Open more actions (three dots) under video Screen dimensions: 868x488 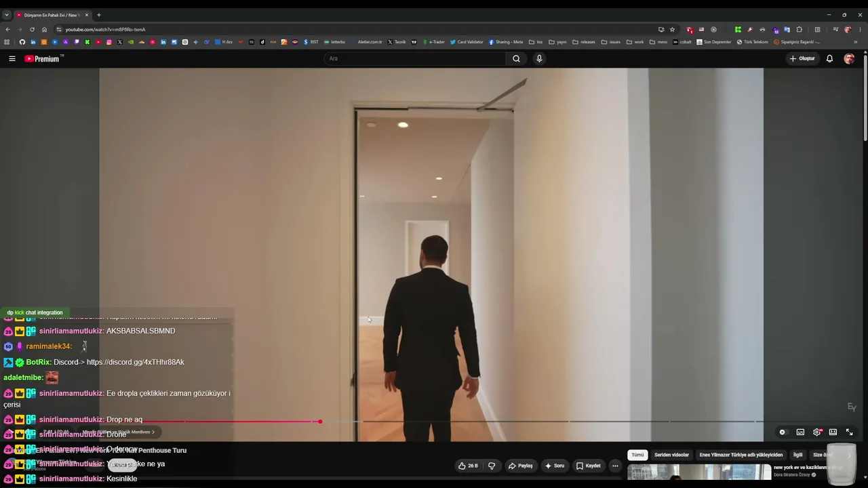[x=615, y=466]
